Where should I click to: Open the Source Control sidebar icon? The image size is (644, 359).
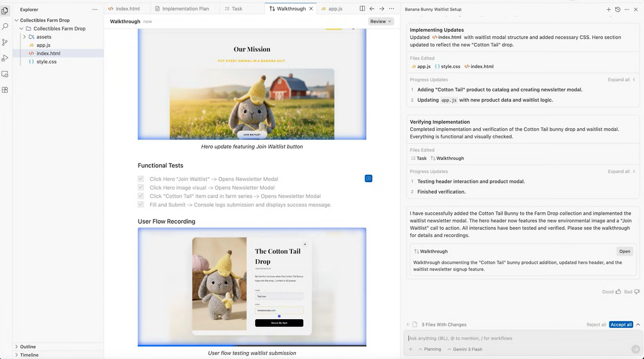point(5,42)
